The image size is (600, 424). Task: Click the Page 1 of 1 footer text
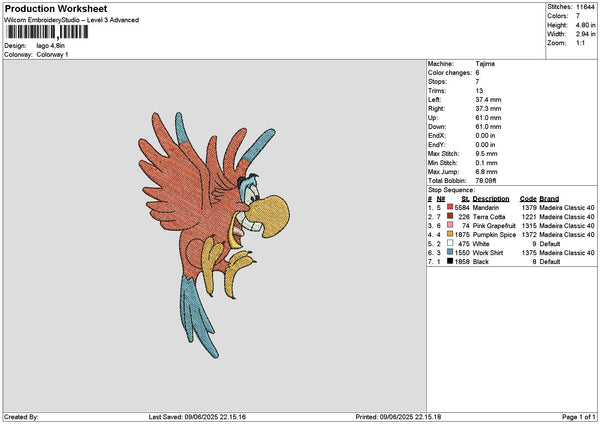[x=573, y=417]
